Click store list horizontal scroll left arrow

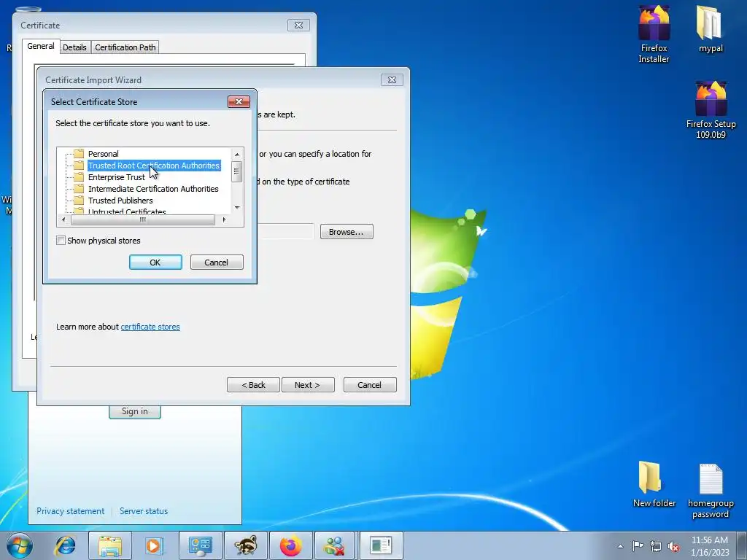pos(63,220)
